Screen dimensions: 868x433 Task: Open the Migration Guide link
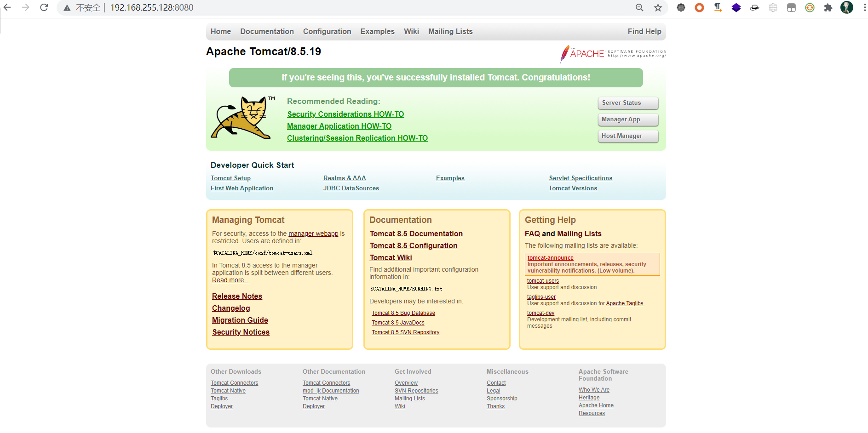tap(240, 320)
